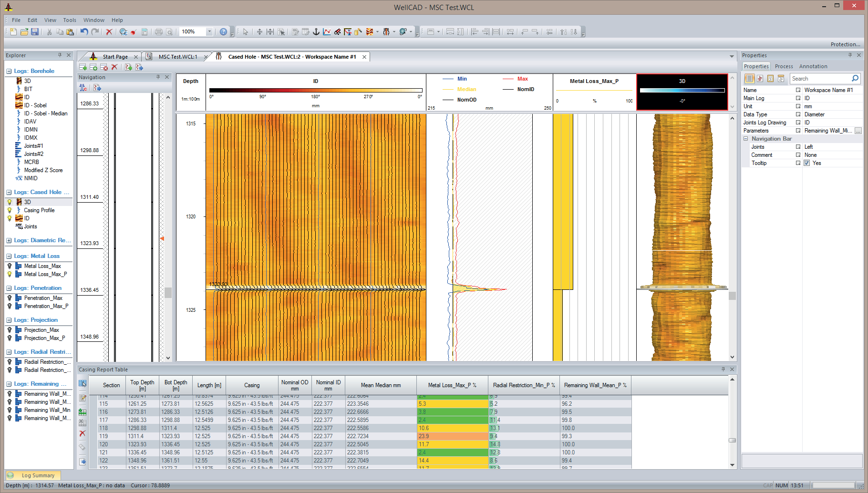The width and height of the screenshot is (868, 493).
Task: Click the red Delete X toolbar icon
Action: point(109,32)
